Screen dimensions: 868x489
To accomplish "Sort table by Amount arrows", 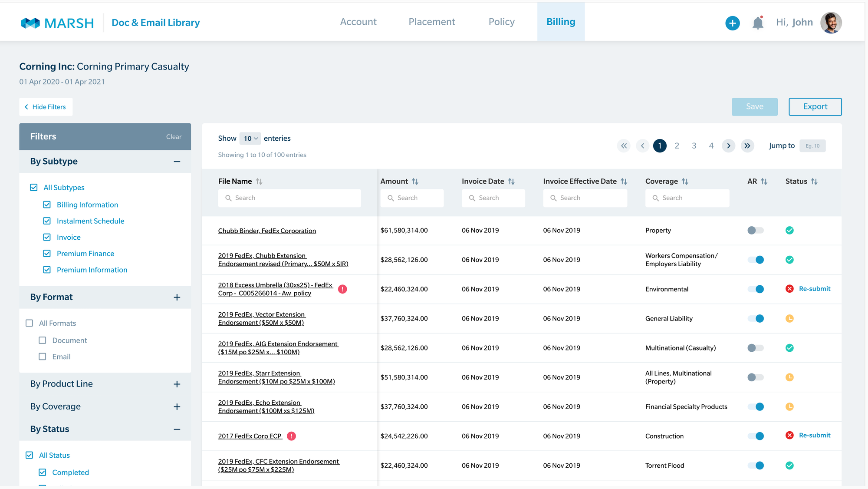I will click(x=415, y=182).
